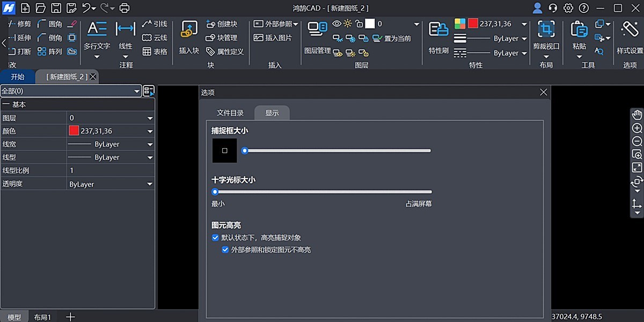Open the 表格 (table) creation tool

pos(154,51)
